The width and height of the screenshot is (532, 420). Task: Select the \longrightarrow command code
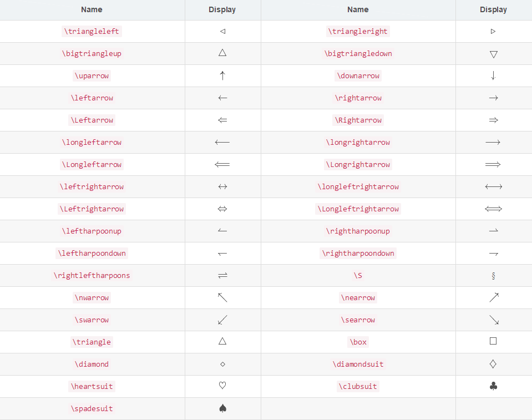[358, 142]
